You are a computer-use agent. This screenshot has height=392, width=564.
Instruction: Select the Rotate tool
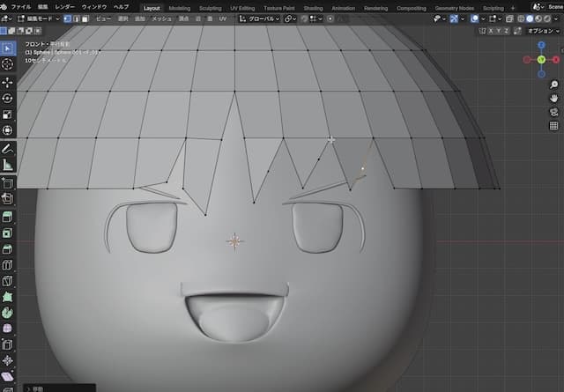(x=8, y=98)
